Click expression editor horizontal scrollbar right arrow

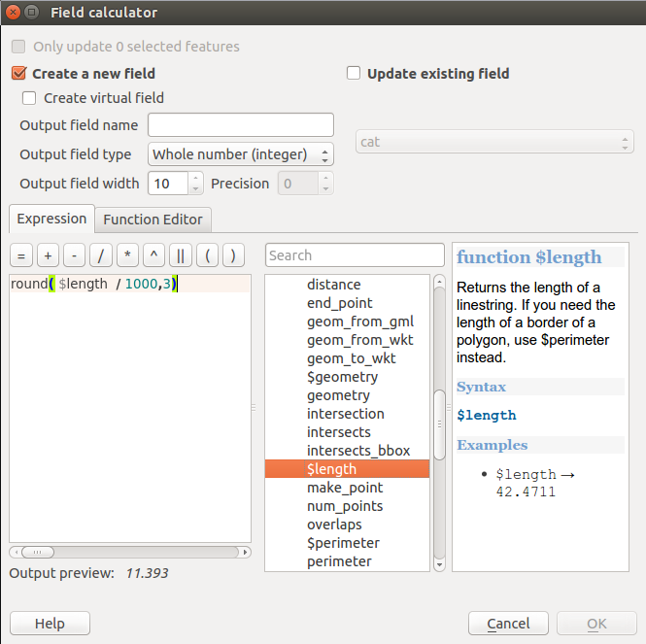246,552
